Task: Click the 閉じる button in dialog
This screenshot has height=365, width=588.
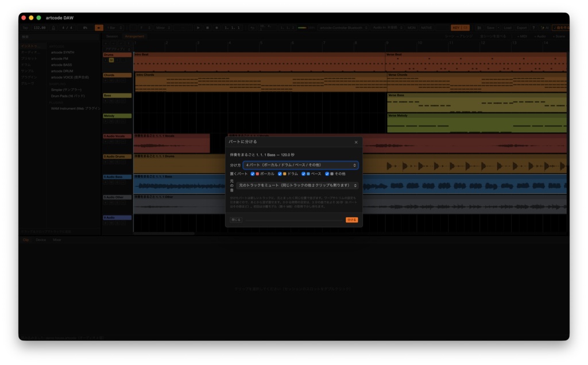Action: click(x=236, y=220)
